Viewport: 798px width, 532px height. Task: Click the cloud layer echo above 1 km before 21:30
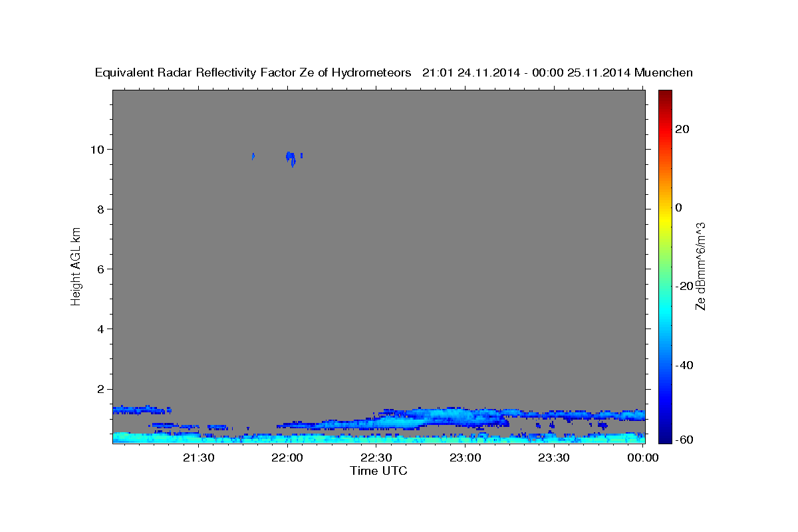[x=142, y=410]
